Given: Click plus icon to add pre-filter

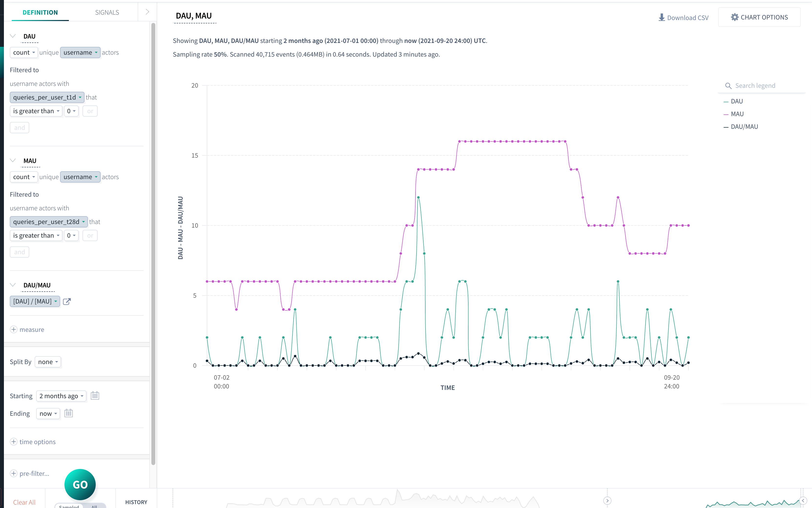Looking at the screenshot, I should pos(13,473).
